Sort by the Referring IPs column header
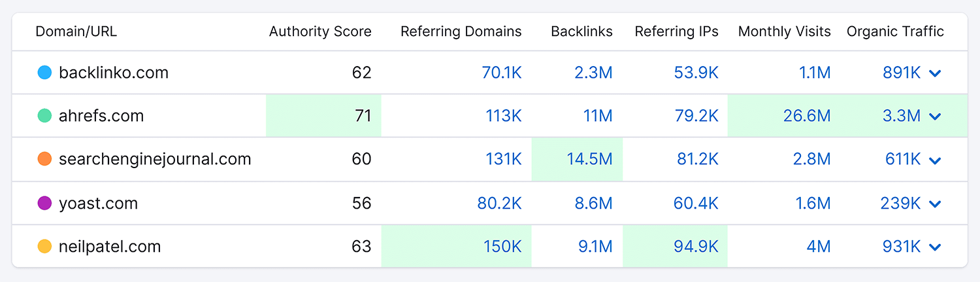Viewport: 980px width, 282px height. 676,31
